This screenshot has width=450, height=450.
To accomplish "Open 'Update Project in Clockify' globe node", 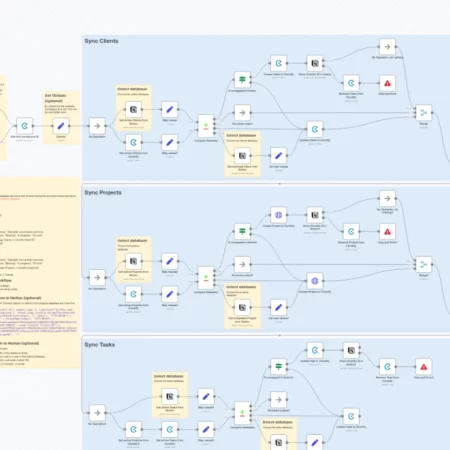I will (315, 281).
